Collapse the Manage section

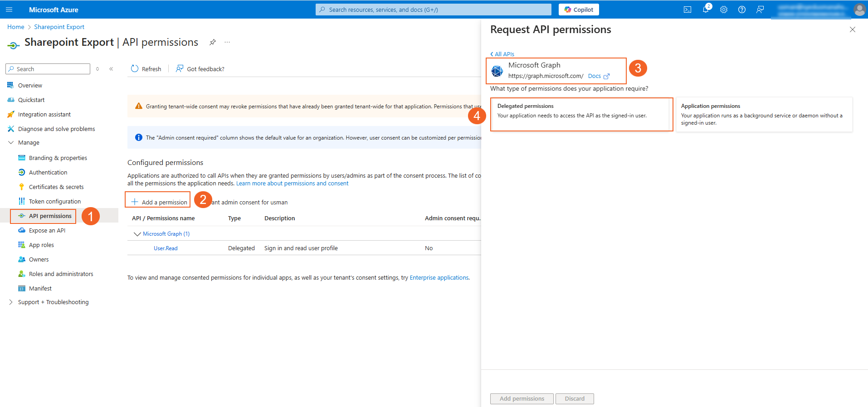click(x=11, y=142)
